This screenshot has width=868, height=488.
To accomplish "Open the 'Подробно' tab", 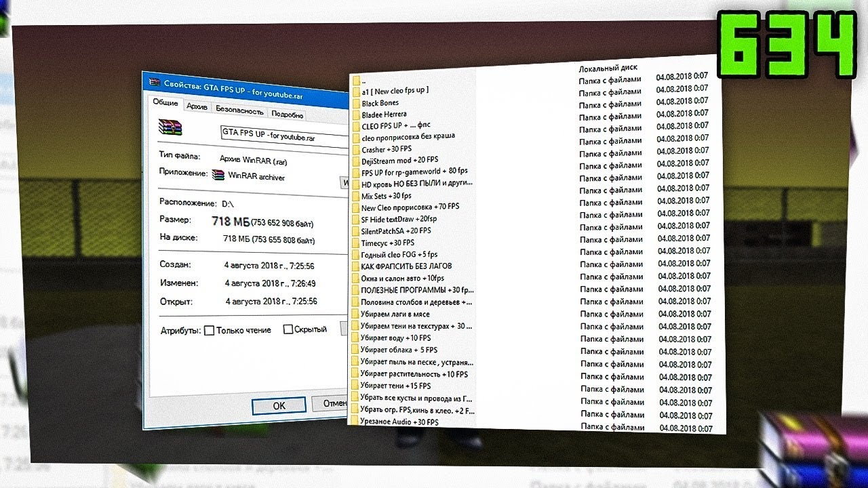I will point(287,115).
